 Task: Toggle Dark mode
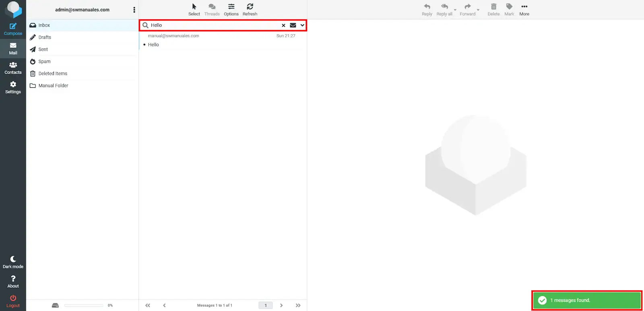tap(13, 262)
